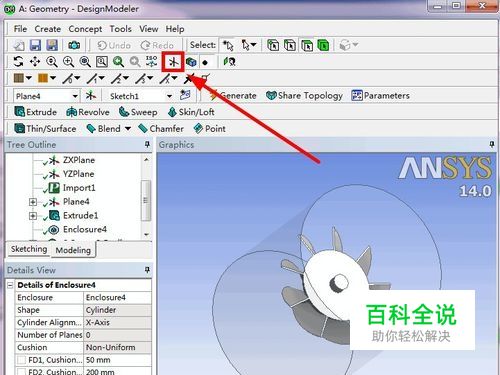Select Import1 in the tree outline
The height and width of the screenshot is (375, 500).
(79, 188)
